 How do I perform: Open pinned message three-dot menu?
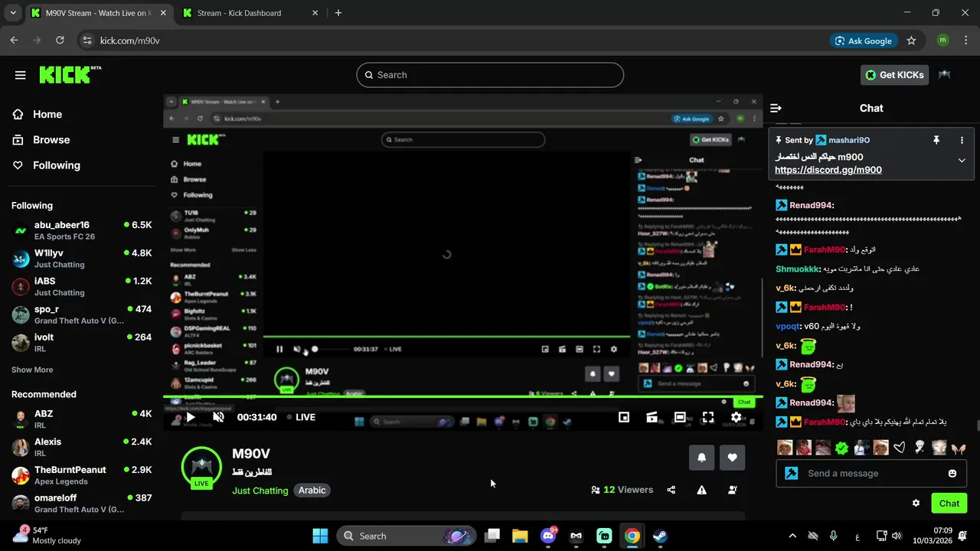click(962, 140)
